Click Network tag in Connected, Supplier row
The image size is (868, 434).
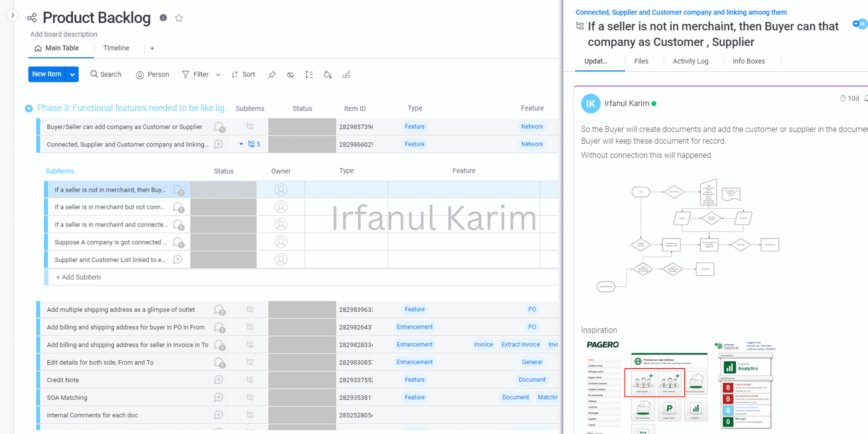[x=532, y=144]
